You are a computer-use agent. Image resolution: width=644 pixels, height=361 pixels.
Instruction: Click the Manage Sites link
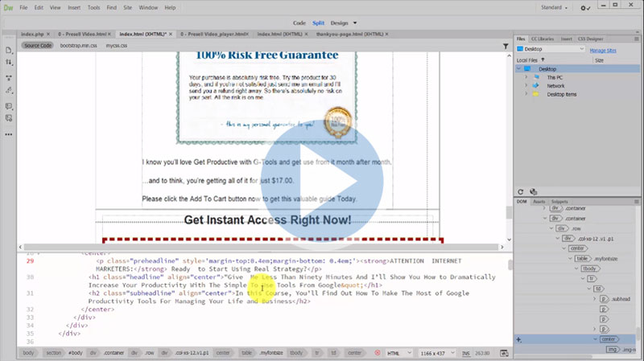tap(603, 50)
